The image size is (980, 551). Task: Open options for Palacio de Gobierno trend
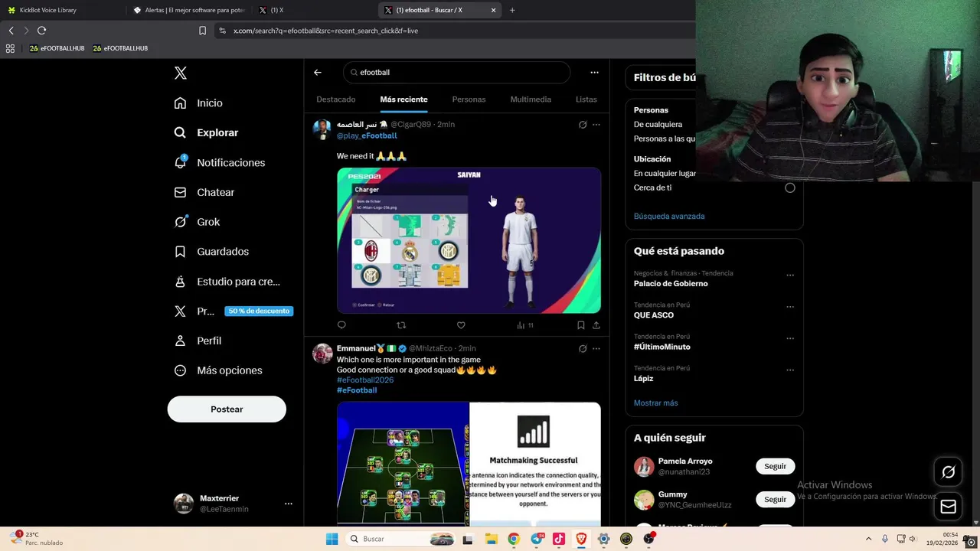click(x=790, y=275)
